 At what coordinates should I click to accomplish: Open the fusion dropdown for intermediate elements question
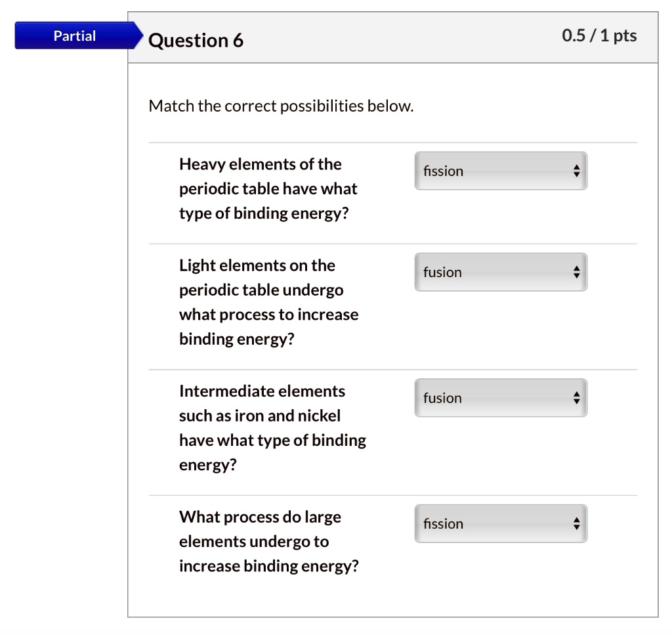(501, 397)
